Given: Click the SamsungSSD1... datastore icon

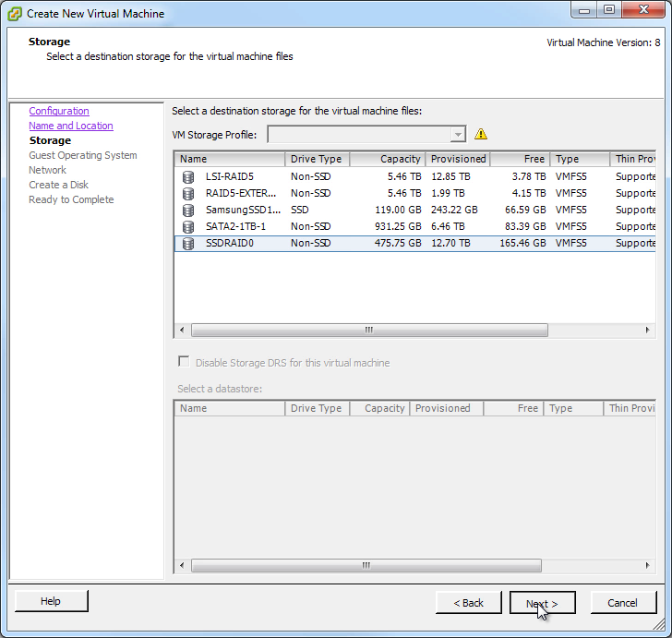Looking at the screenshot, I should tap(188, 211).
